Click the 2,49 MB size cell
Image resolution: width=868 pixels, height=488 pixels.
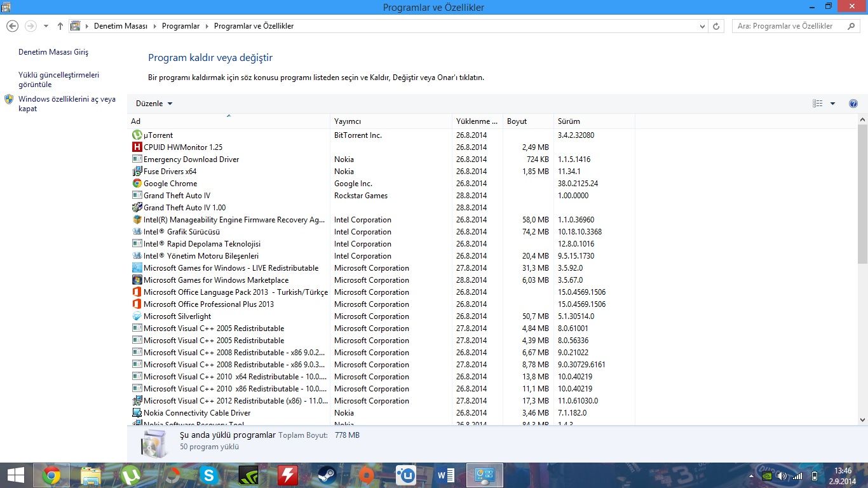534,147
